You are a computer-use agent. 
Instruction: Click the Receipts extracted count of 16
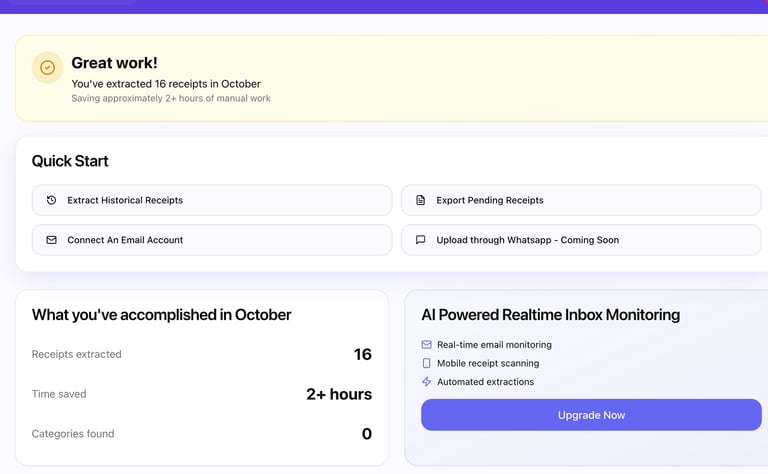coord(362,354)
